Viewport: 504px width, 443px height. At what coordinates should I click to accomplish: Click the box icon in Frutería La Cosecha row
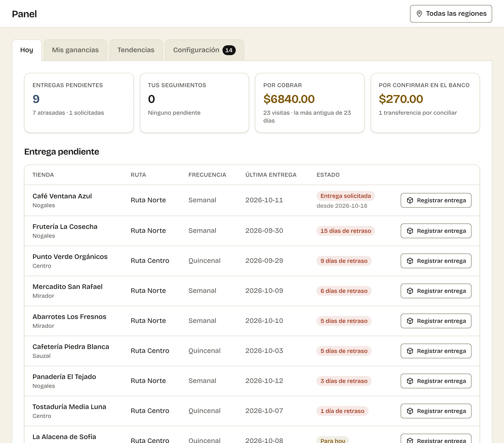point(410,231)
